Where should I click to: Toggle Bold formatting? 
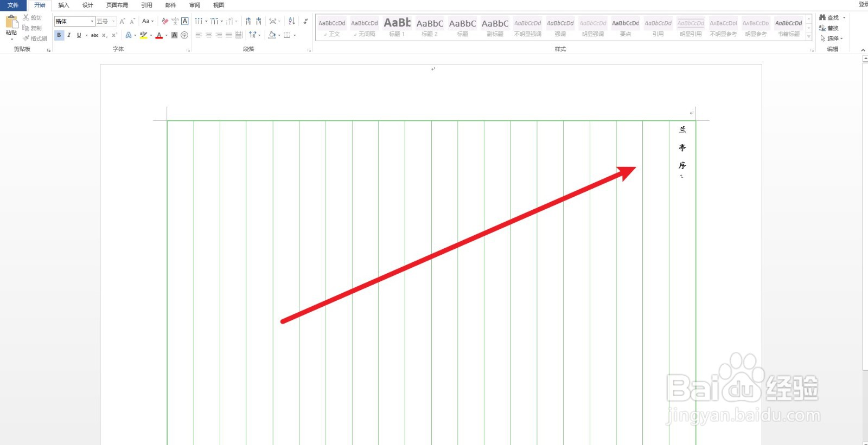point(59,35)
